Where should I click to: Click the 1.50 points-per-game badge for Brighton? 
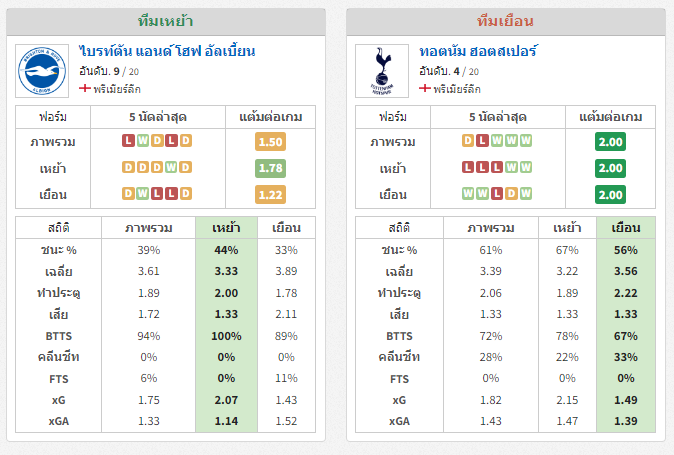click(270, 142)
